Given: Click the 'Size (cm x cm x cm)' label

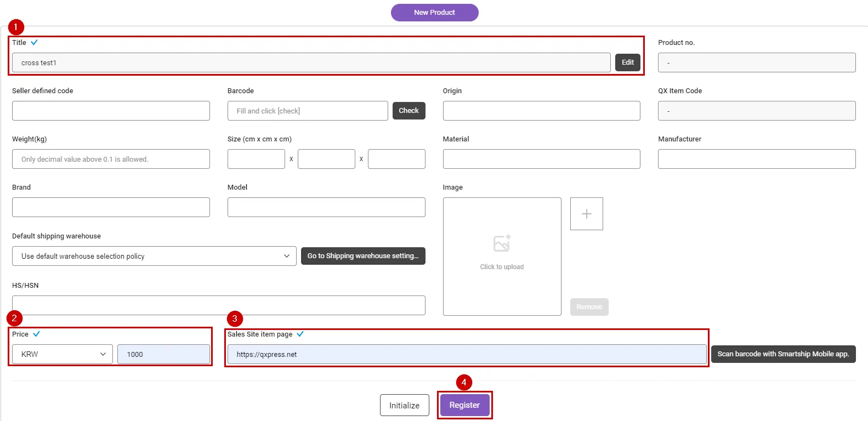Looking at the screenshot, I should (259, 139).
